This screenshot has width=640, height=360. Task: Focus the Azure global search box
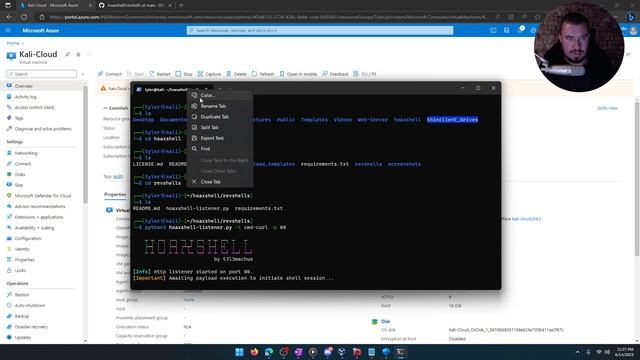320,30
